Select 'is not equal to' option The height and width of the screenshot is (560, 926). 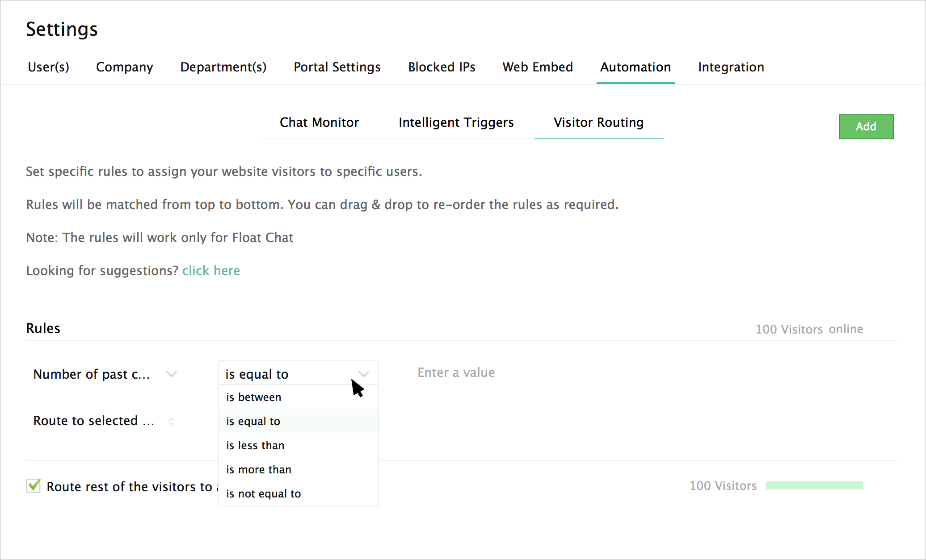point(264,494)
